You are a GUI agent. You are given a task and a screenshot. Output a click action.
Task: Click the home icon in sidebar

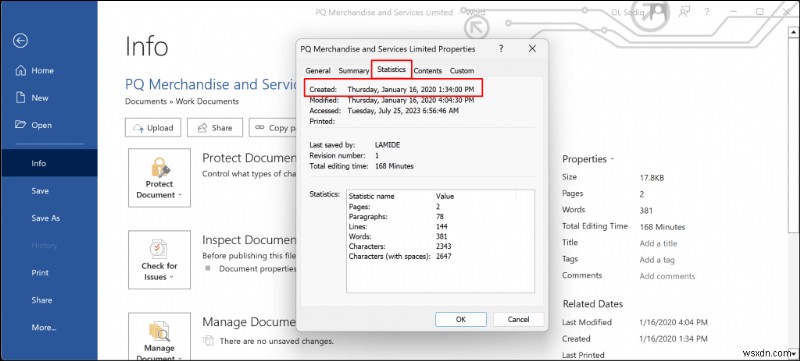tap(20, 70)
